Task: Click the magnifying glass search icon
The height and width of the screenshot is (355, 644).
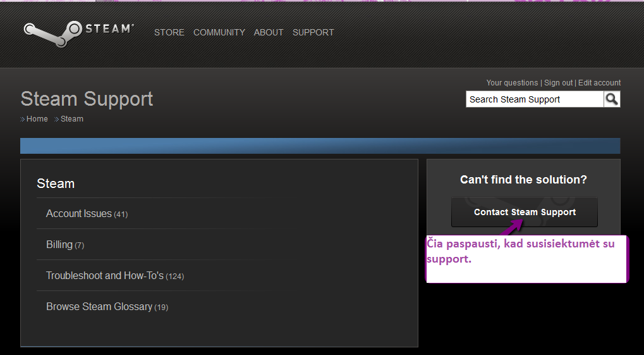Action: click(612, 99)
